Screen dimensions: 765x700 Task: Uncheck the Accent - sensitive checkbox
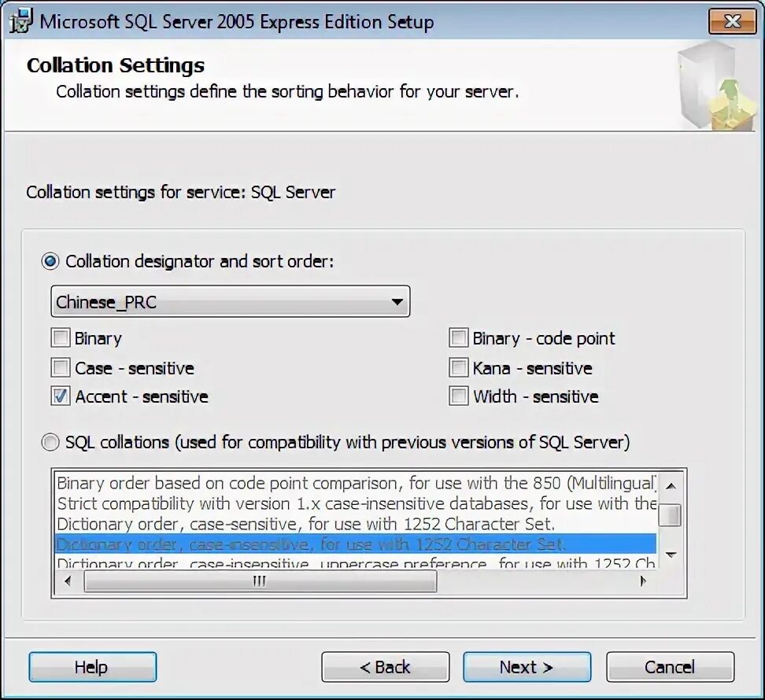point(61,396)
